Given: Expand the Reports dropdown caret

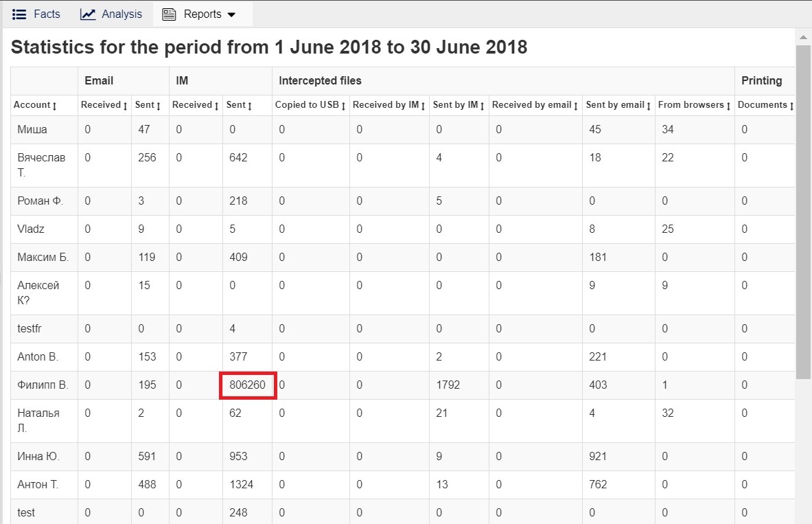Looking at the screenshot, I should [231, 14].
